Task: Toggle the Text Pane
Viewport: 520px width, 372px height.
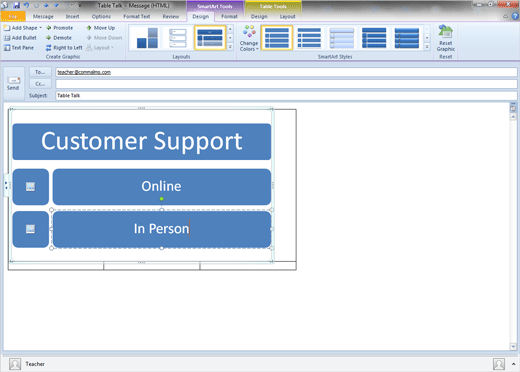Action: (x=19, y=48)
